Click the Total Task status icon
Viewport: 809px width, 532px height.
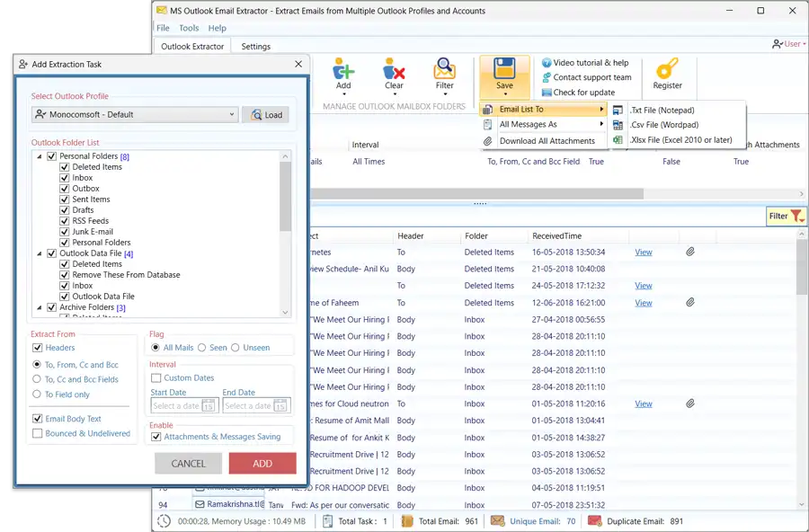click(x=327, y=521)
